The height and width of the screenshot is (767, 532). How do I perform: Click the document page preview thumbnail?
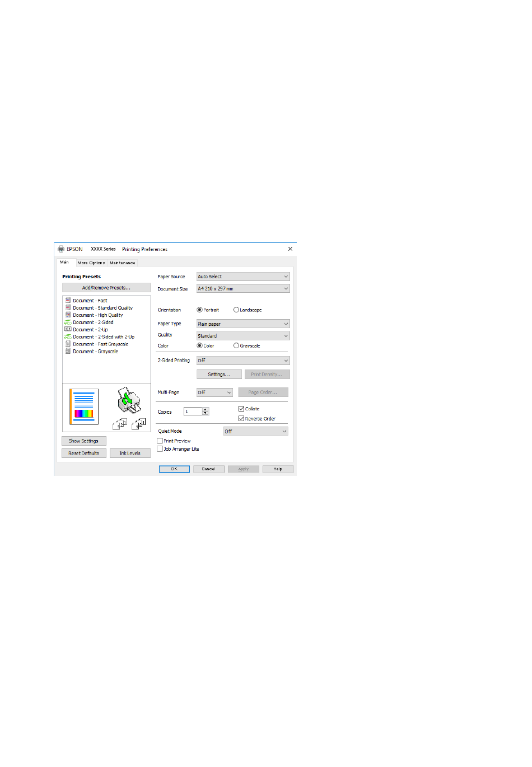point(83,406)
